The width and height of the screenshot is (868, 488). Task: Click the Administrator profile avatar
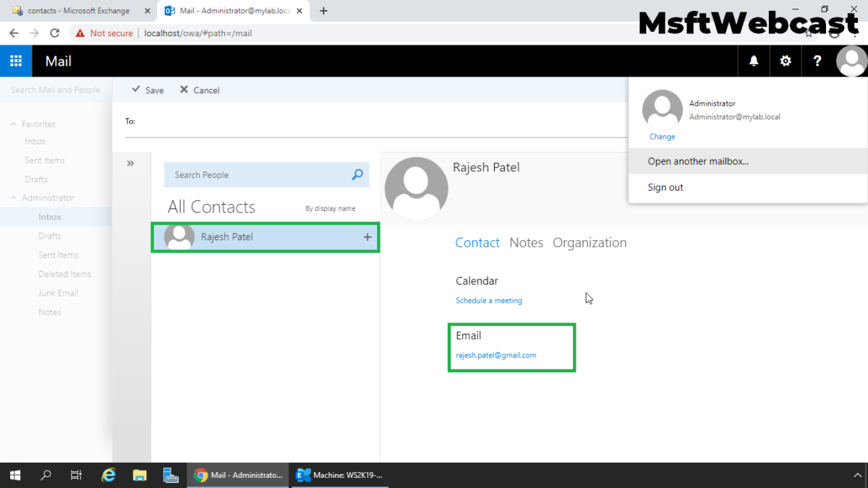click(x=851, y=61)
